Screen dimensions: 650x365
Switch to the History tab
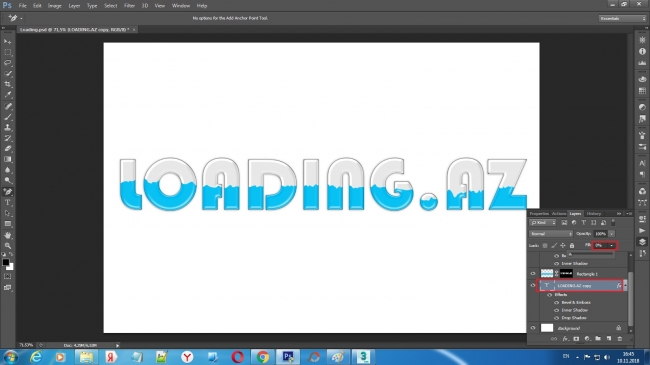594,214
